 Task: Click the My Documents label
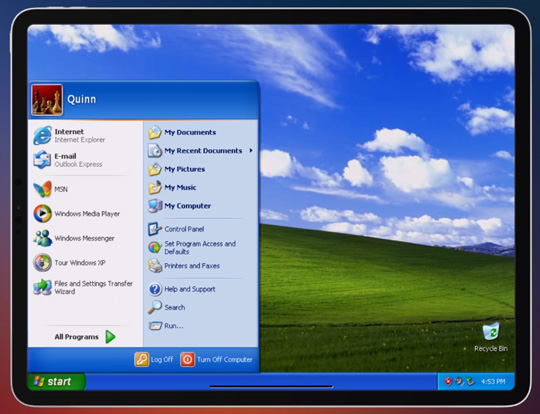click(190, 132)
